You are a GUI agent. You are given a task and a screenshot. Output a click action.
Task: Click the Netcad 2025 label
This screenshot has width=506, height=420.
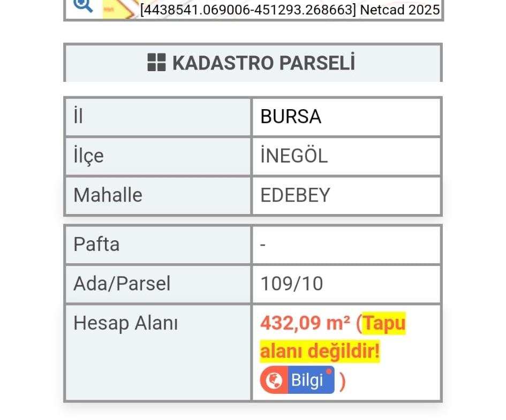pyautogui.click(x=400, y=10)
